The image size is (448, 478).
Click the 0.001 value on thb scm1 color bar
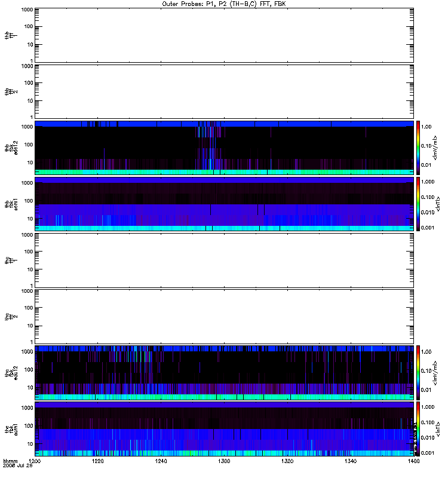coord(428,228)
